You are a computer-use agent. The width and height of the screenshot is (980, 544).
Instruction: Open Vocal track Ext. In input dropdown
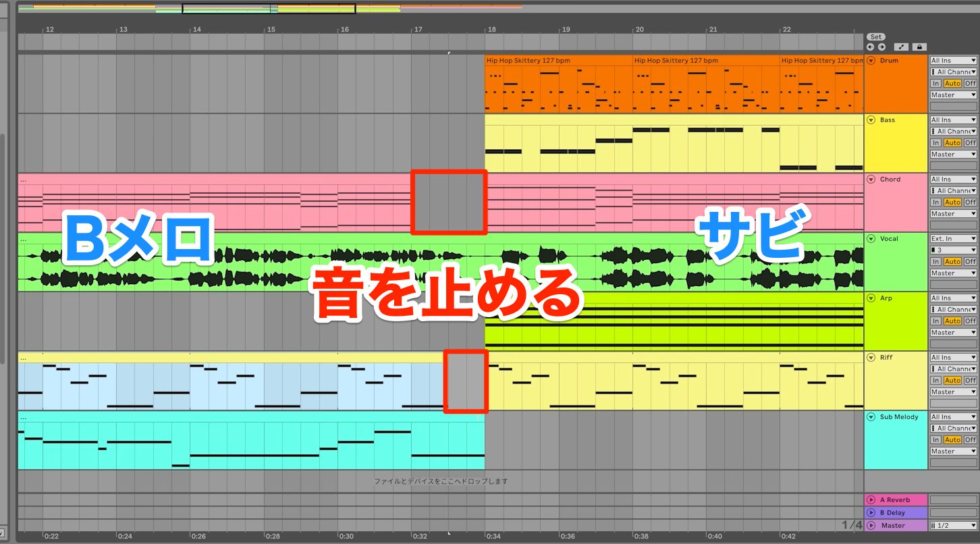954,239
